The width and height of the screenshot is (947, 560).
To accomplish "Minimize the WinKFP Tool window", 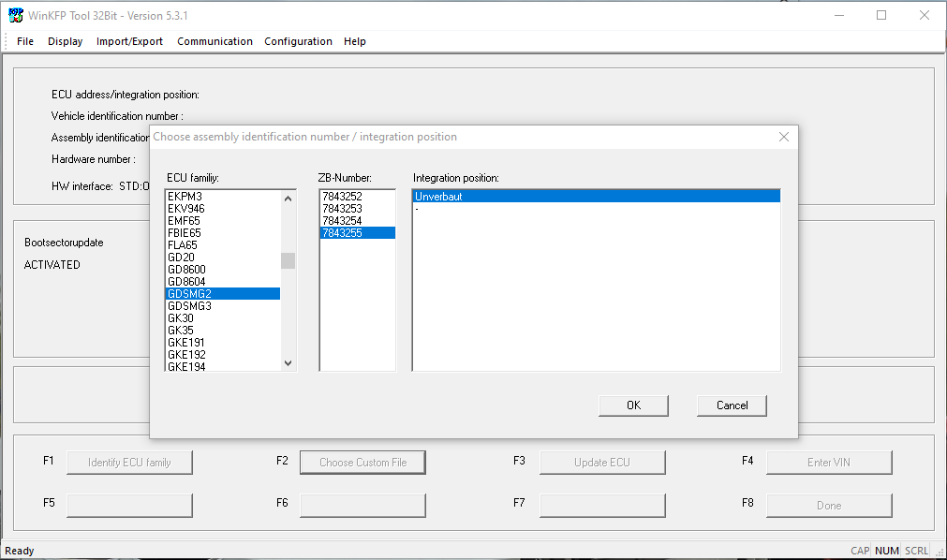I will point(839,15).
